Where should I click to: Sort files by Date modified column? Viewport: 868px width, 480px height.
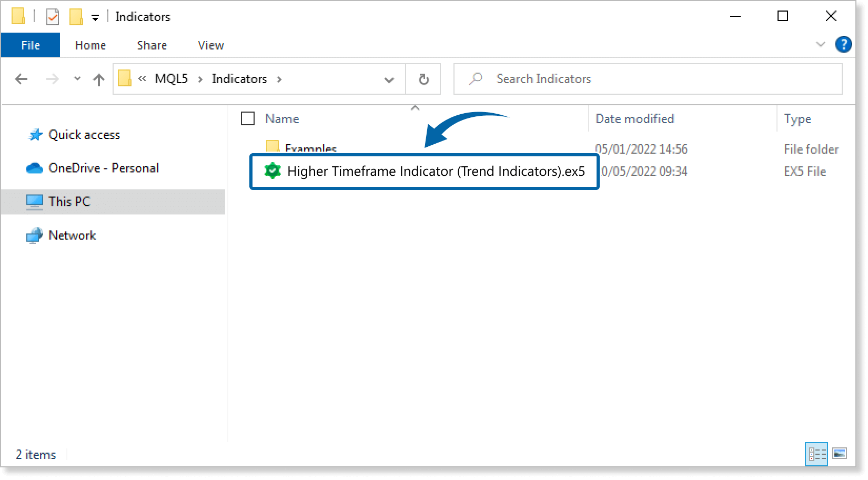click(x=634, y=119)
